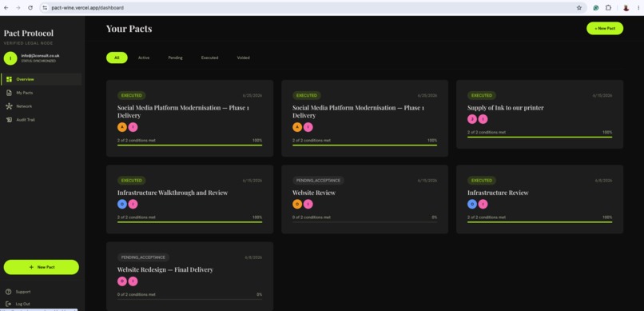Viewport: 644px width, 311px height.
Task: Open the Chrome three-dot menu
Action: pyautogui.click(x=638, y=8)
